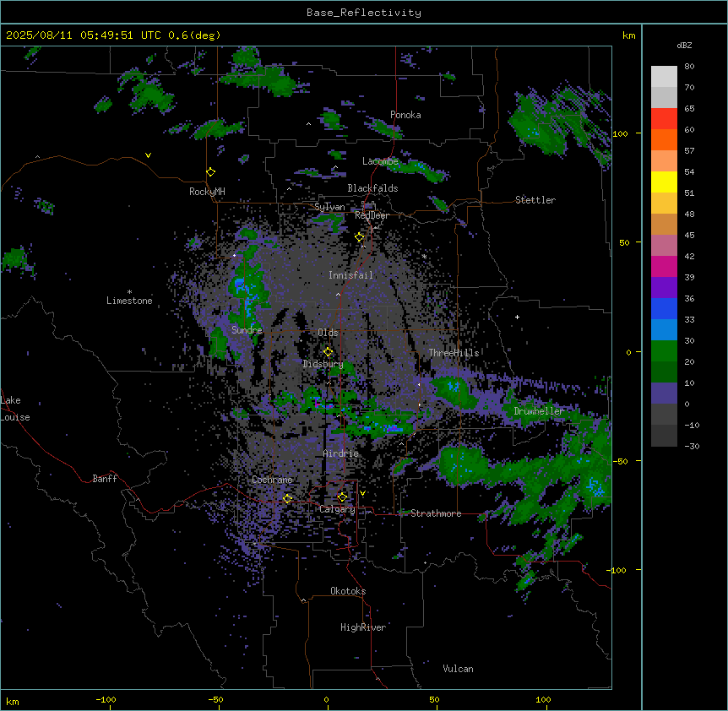
Task: Click the Strathmore city label
Action: click(x=436, y=513)
